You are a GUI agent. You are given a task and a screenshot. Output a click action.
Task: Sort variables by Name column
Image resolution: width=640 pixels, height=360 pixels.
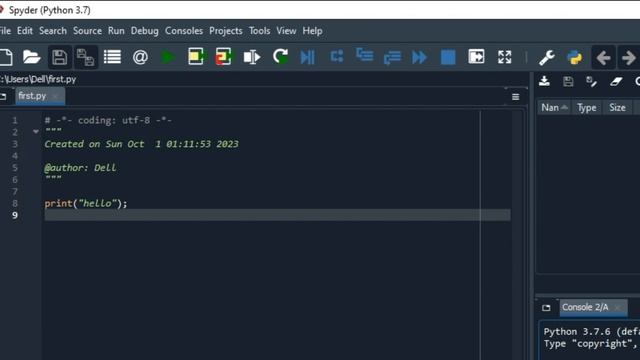(x=554, y=108)
